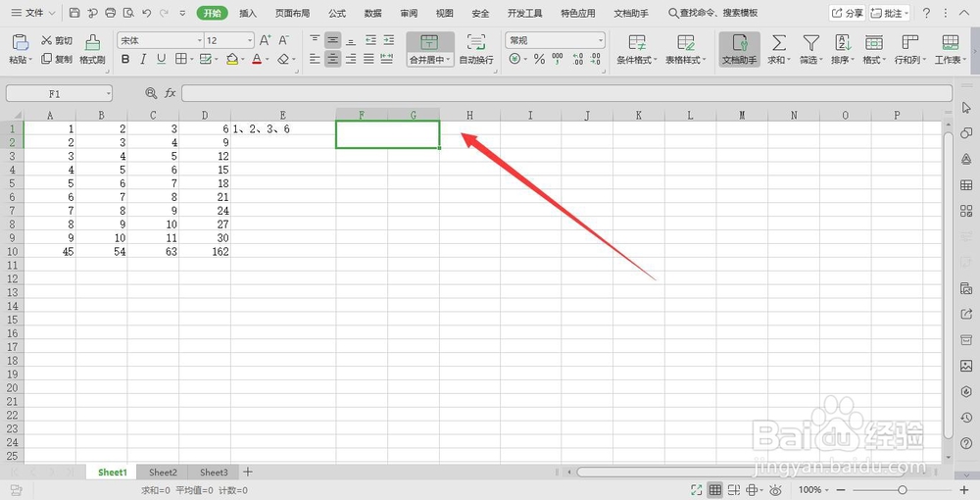The height and width of the screenshot is (500, 980).
Task: Click the magnifier icon beside fx
Action: 151,93
